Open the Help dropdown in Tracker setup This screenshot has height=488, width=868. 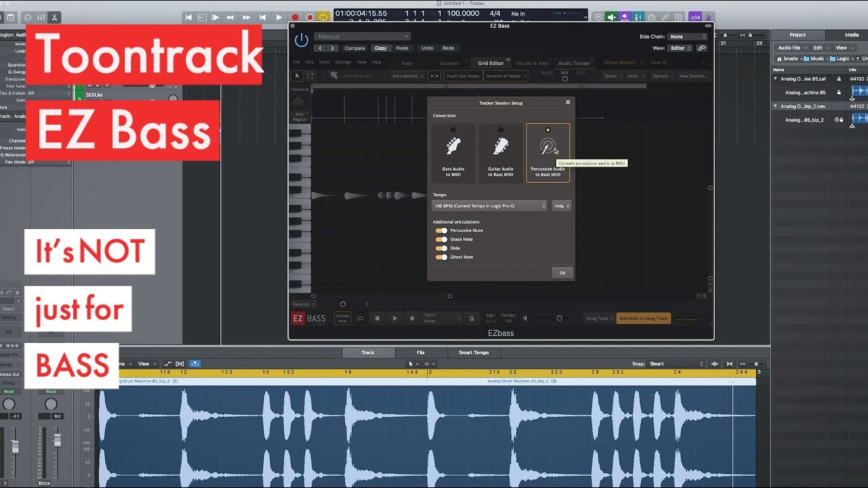[x=561, y=205]
